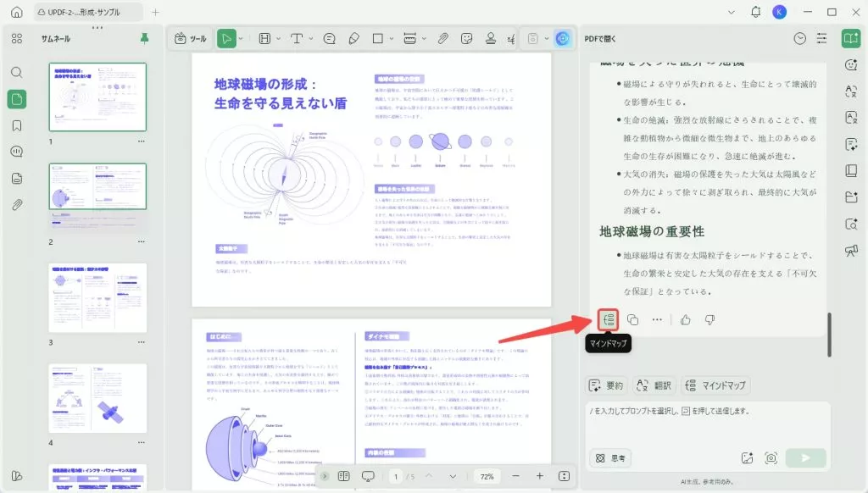The image size is (868, 493).
Task: Select the Text editing tool
Action: (x=298, y=39)
